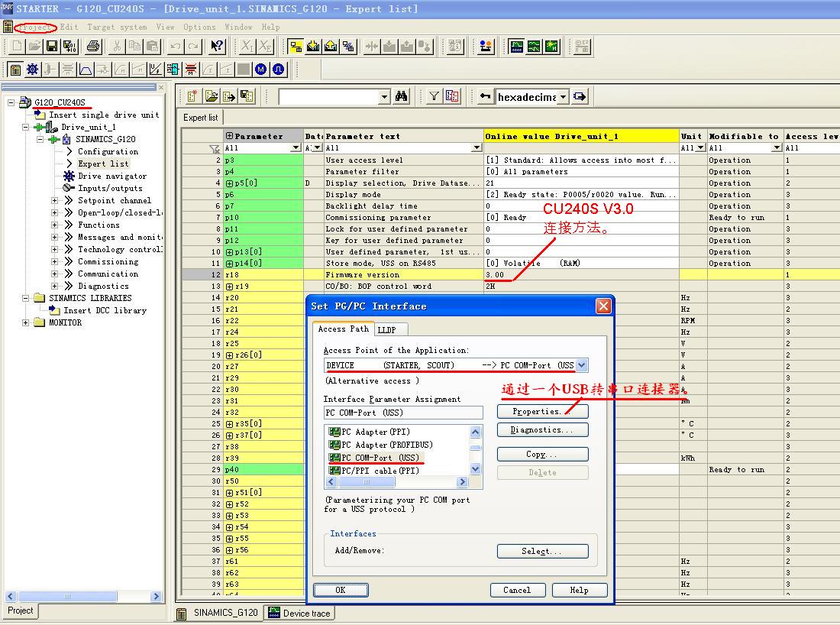
Task: Expand parameter p5[0] in the list
Action: click(x=229, y=183)
